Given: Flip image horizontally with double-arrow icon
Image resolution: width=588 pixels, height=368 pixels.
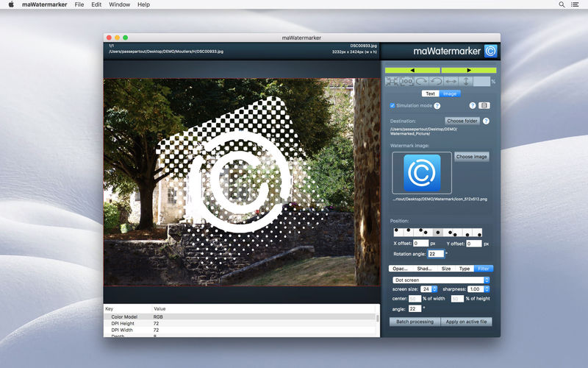Looking at the screenshot, I should click(x=451, y=81).
